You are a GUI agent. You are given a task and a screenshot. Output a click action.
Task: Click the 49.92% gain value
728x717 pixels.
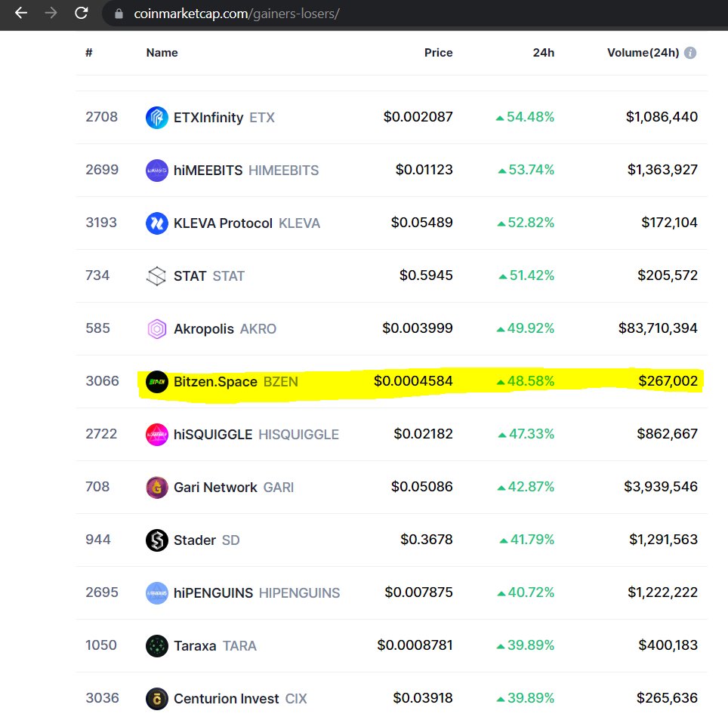coord(525,328)
